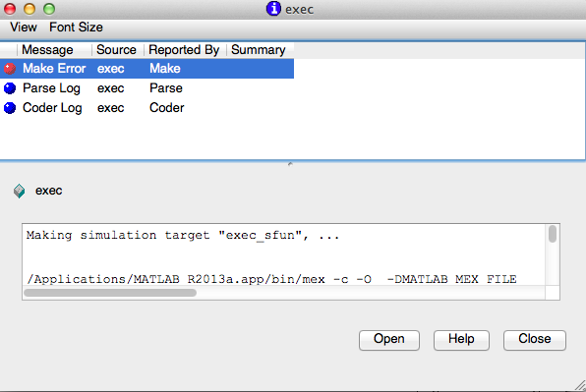Click 'Parse' in Reported By column
The width and height of the screenshot is (586, 392).
click(166, 88)
